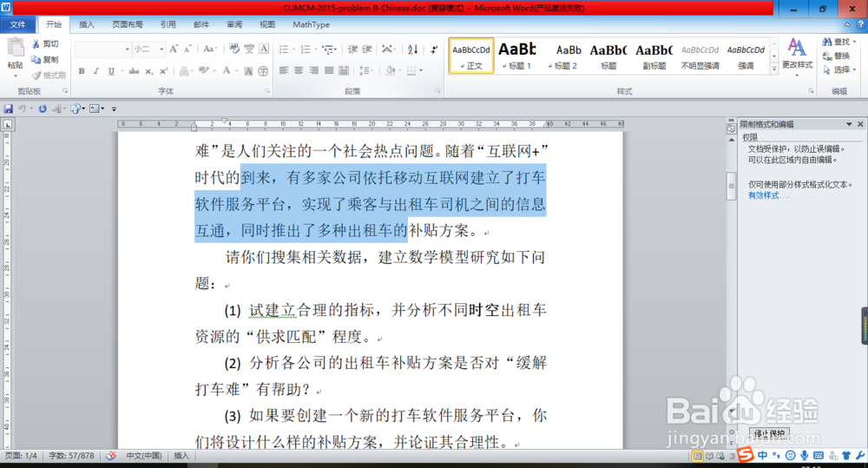868x468 pixels.
Task: Expand the bullets list dropdown
Action: [293, 49]
